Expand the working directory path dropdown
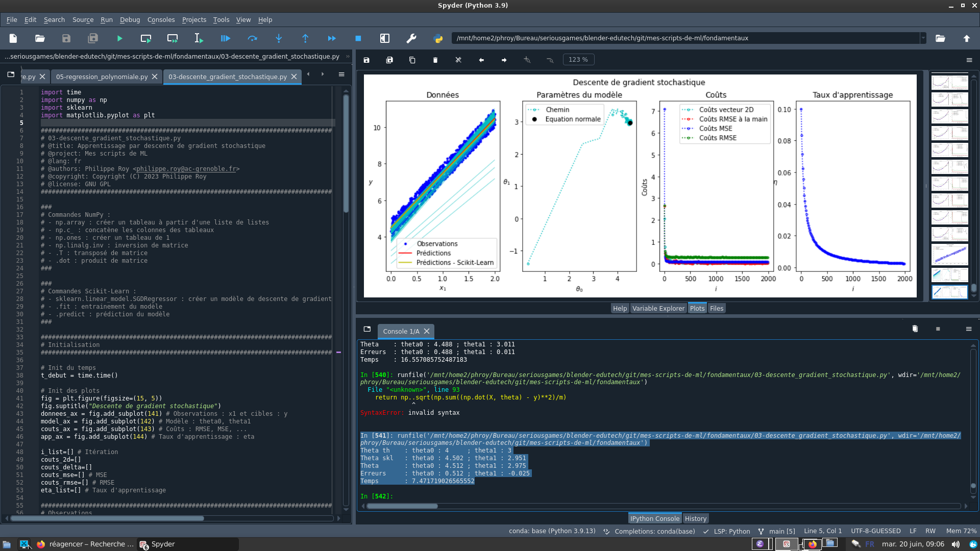Screen dimensions: 980x551 pos(923,38)
